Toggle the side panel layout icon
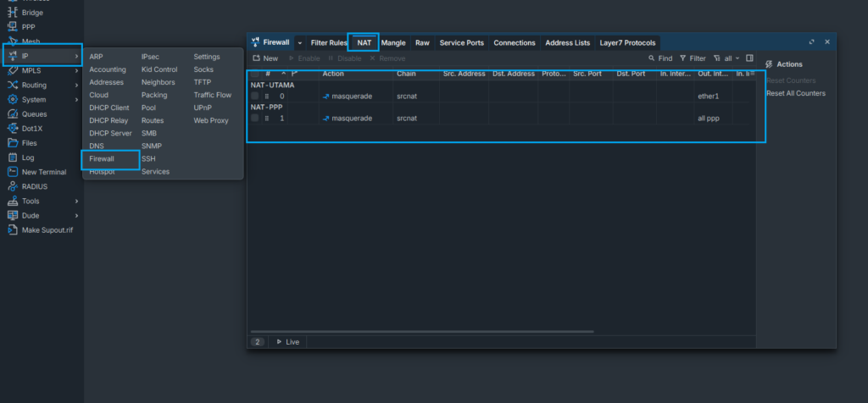This screenshot has width=868, height=403. coord(749,58)
